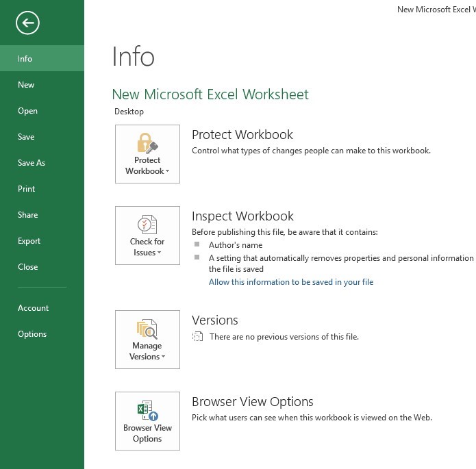Click the Manage Versions magnifier icon
The image size is (476, 469).
(x=147, y=329)
